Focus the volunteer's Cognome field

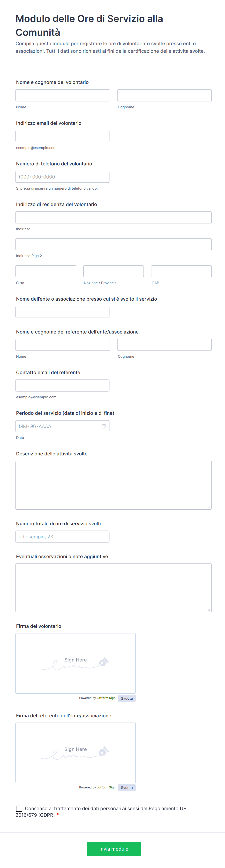164,95
